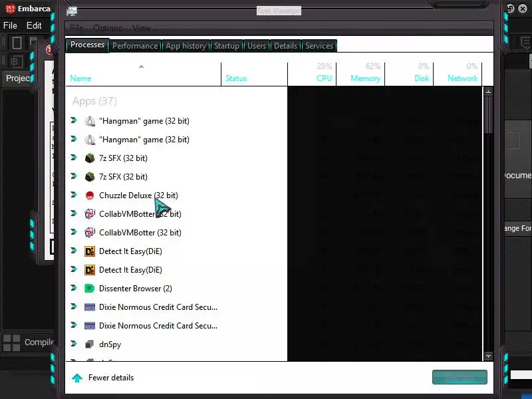
Task: Sort processes by Name column
Action: (143, 74)
